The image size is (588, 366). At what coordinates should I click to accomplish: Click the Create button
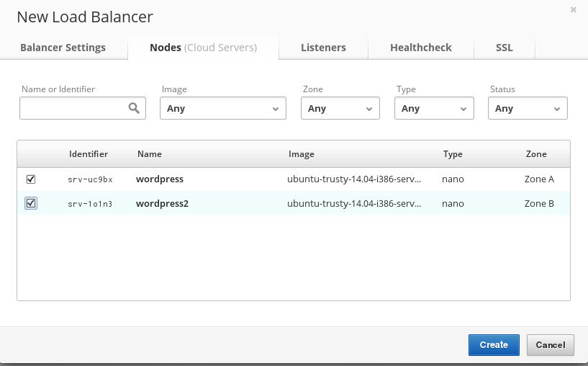pos(494,345)
